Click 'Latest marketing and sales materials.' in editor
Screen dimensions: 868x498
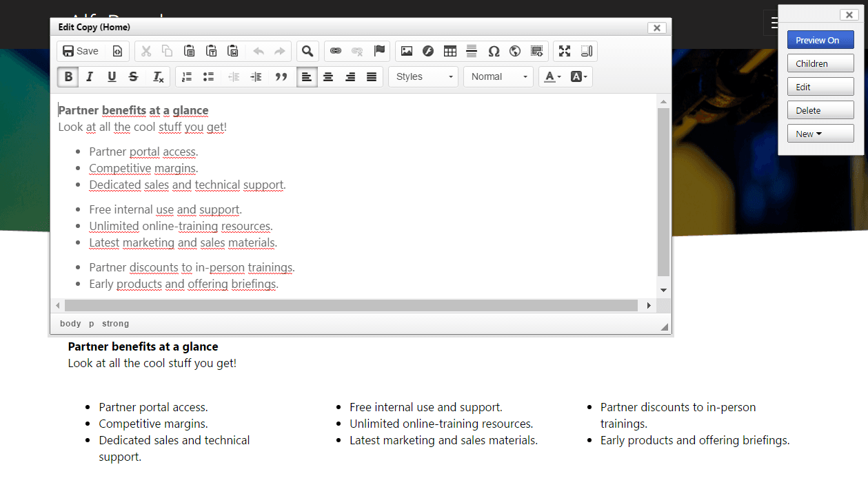tap(183, 242)
